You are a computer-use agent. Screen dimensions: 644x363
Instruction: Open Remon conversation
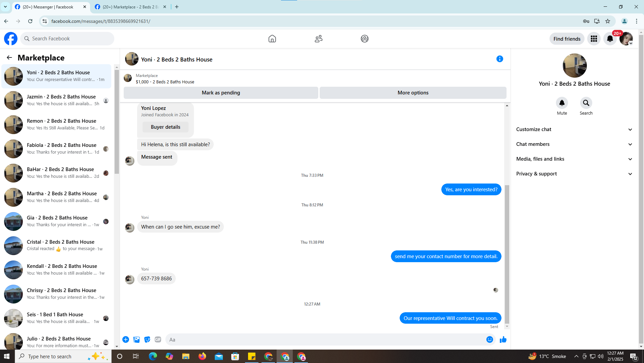[56, 125]
